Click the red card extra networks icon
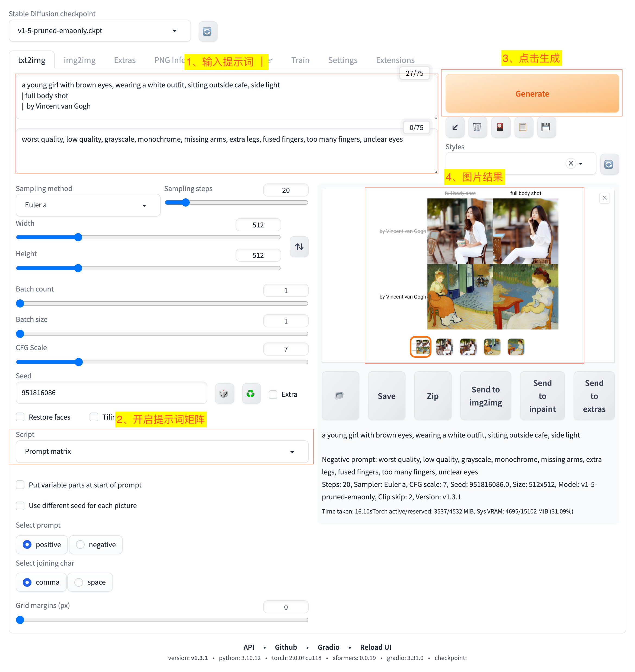Image resolution: width=635 pixels, height=672 pixels. click(500, 127)
